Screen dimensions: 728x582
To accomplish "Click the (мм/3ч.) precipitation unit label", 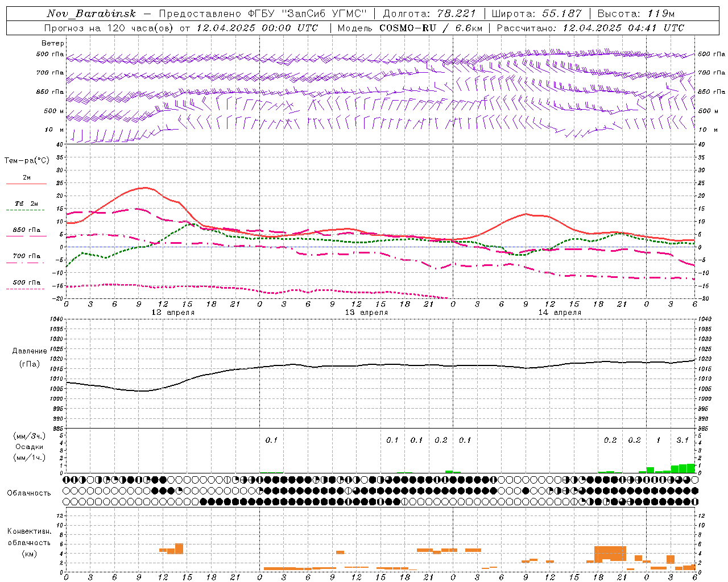I will (30, 436).
